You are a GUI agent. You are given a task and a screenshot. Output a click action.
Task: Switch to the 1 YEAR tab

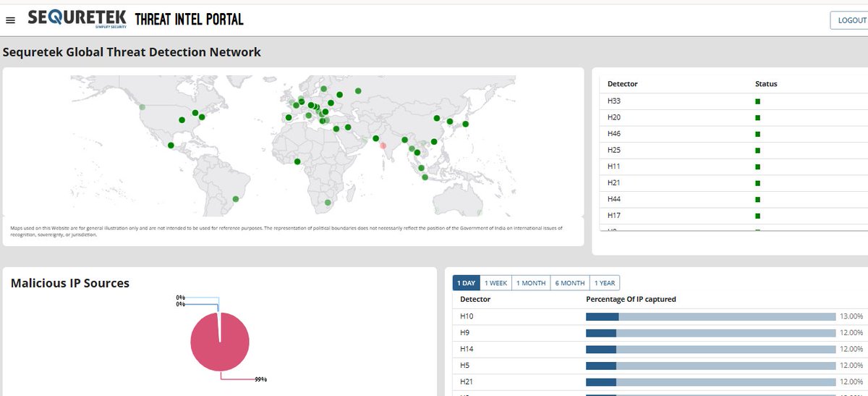(x=605, y=283)
